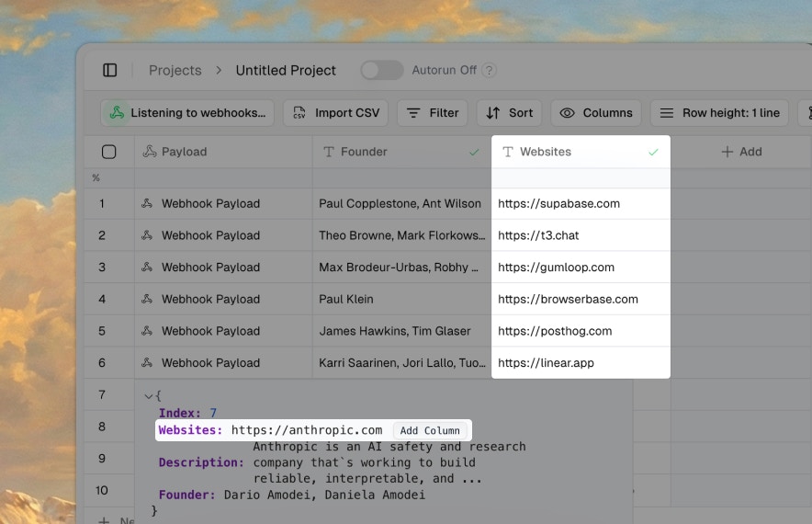Screen dimensions: 812x524
Task: Select the https://supabase.com cell
Action: coord(581,204)
